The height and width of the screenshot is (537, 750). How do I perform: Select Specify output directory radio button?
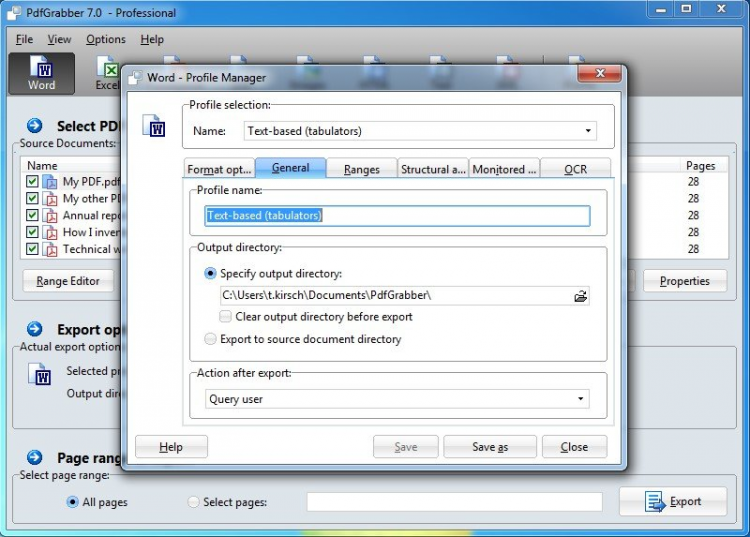point(210,274)
